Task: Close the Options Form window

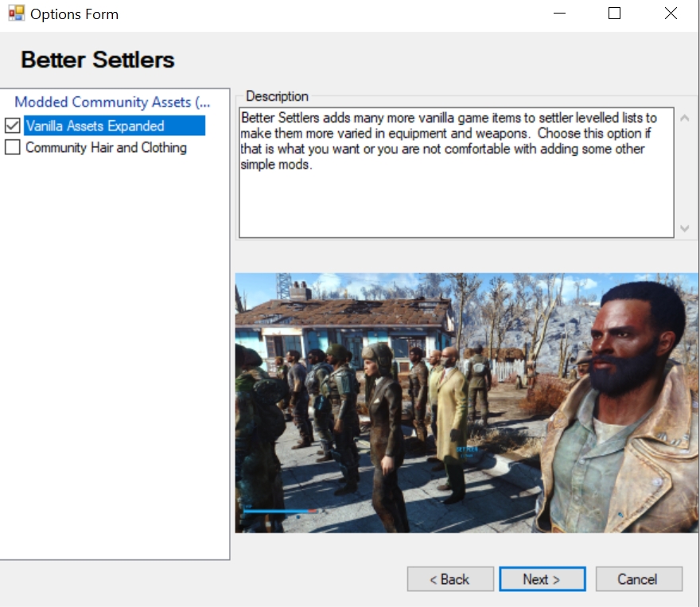Action: click(x=671, y=14)
